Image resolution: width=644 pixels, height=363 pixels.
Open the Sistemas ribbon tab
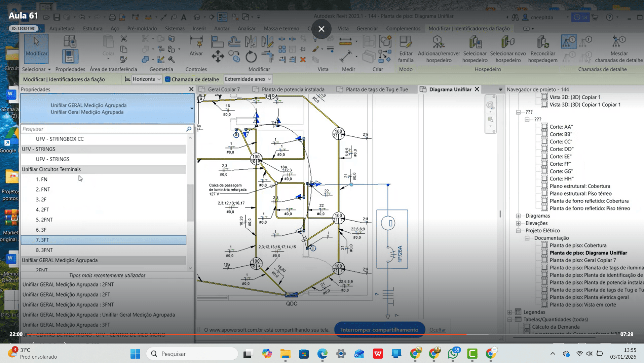[175, 29]
